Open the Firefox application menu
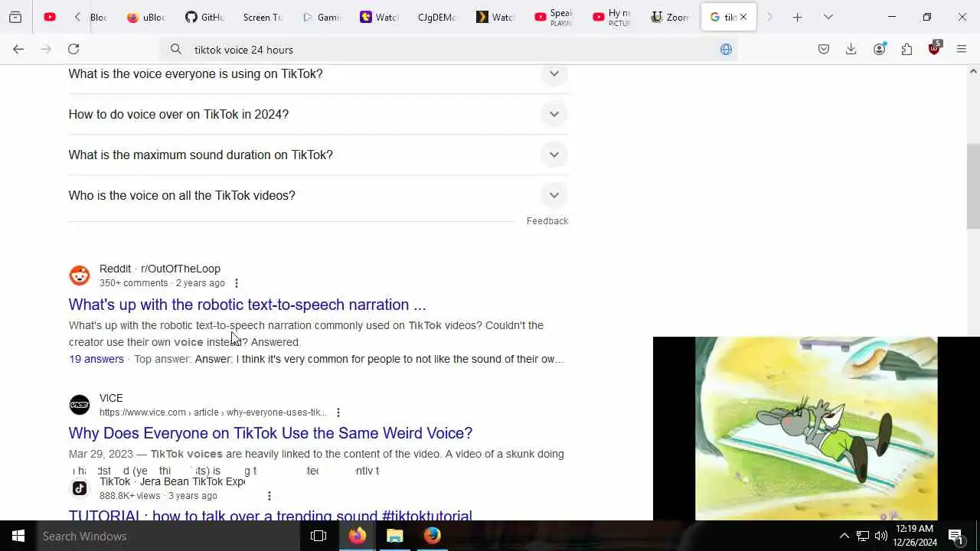The height and width of the screenshot is (551, 980). tap(962, 49)
